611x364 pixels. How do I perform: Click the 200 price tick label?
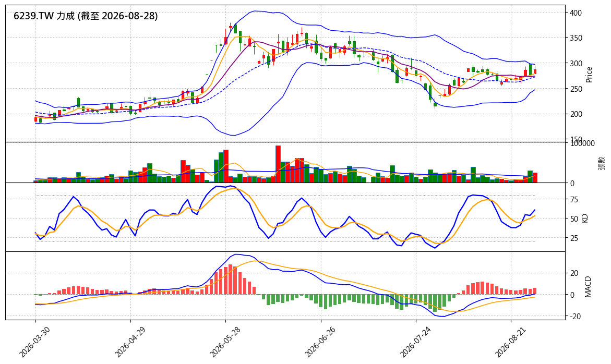click(576, 114)
